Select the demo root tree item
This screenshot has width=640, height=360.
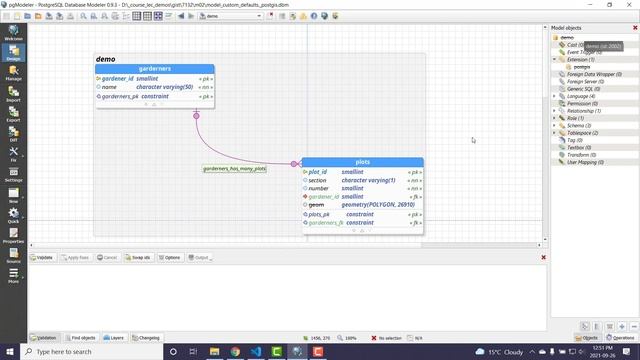tap(567, 38)
